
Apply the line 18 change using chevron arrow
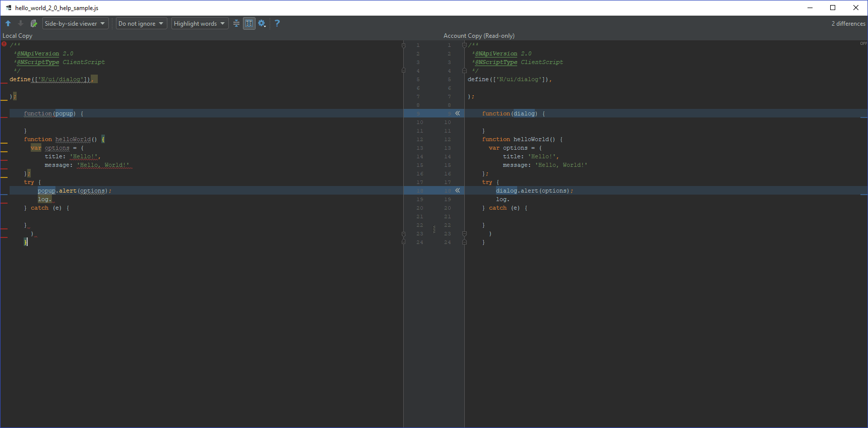click(x=458, y=191)
